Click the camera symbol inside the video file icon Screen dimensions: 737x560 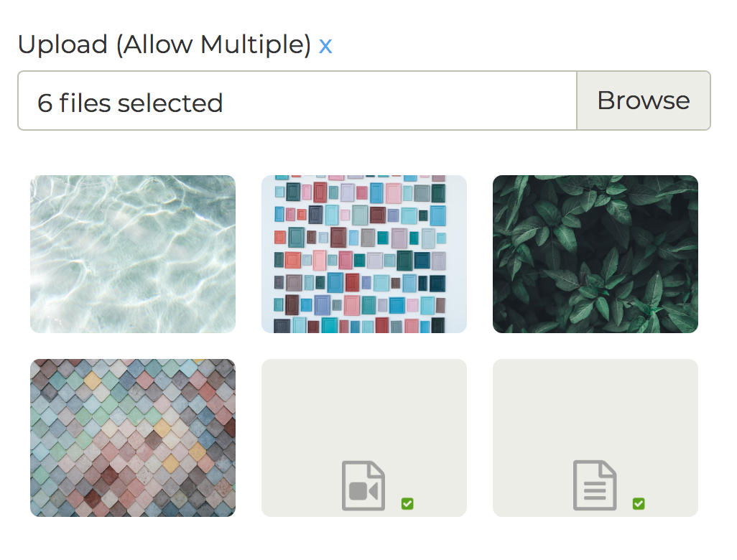pyautogui.click(x=363, y=492)
